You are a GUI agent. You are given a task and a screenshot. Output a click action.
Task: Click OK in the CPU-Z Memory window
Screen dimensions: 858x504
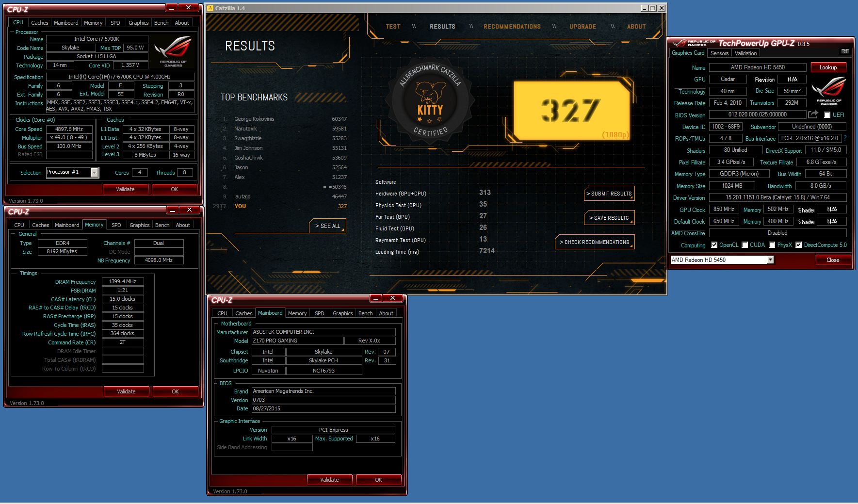(176, 391)
